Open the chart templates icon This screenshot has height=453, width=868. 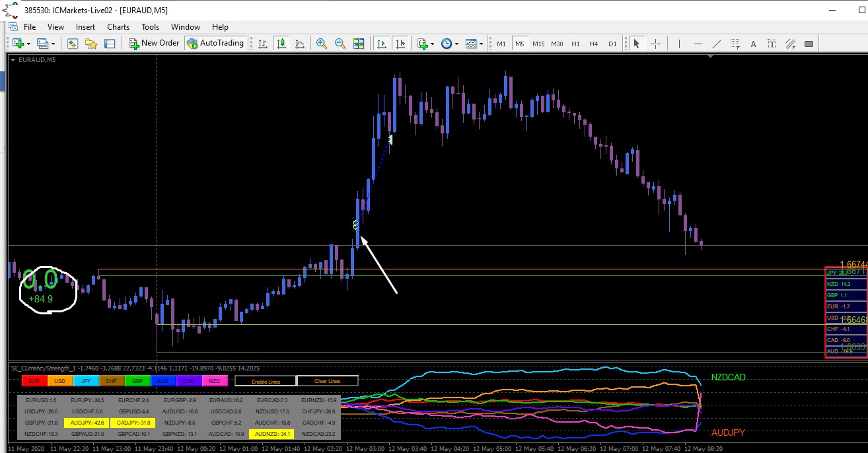[471, 44]
